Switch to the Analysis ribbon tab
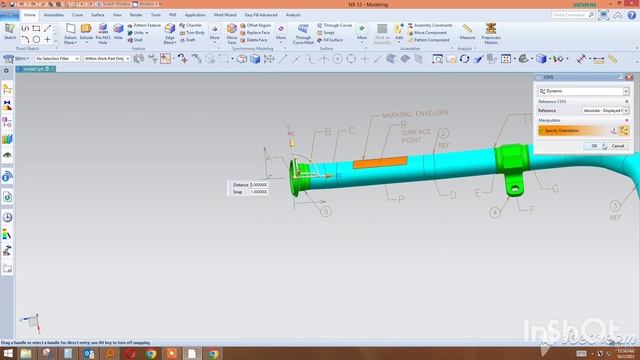640x360 pixels. (293, 15)
